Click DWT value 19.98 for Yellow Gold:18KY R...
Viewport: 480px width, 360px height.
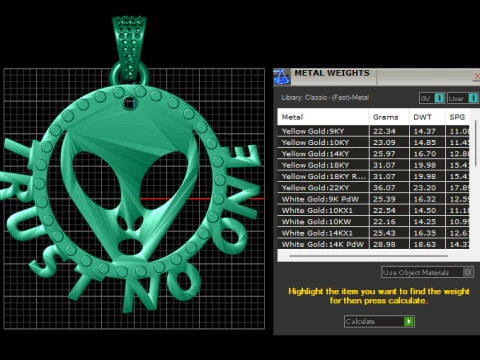coord(425,176)
